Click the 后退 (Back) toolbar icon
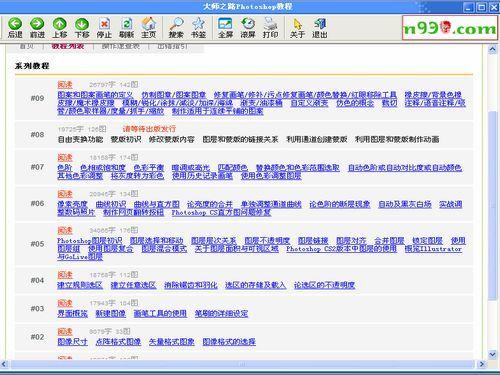The height and width of the screenshot is (375, 500). tap(15, 28)
